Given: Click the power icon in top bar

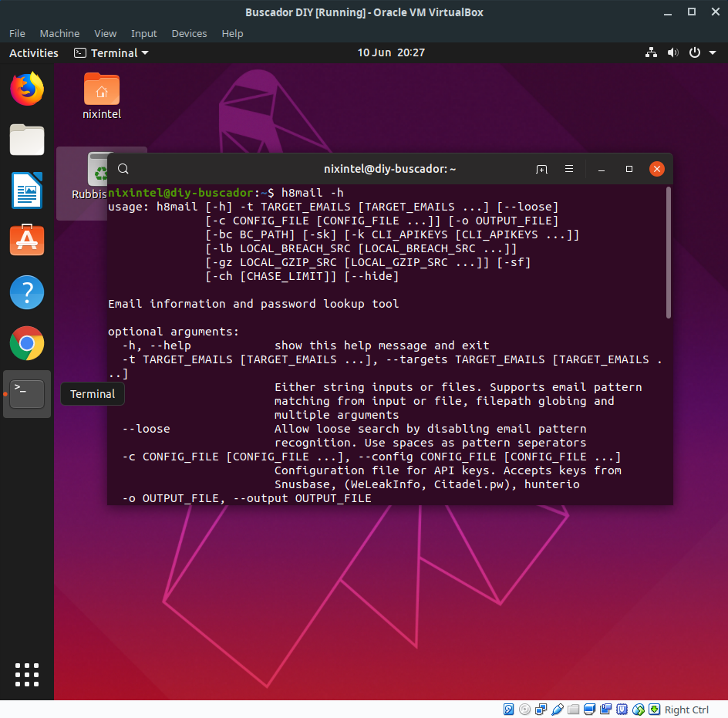Looking at the screenshot, I should 695,52.
